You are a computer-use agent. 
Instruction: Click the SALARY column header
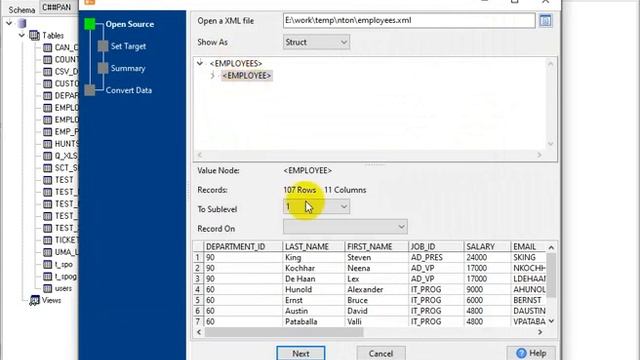pos(487,247)
